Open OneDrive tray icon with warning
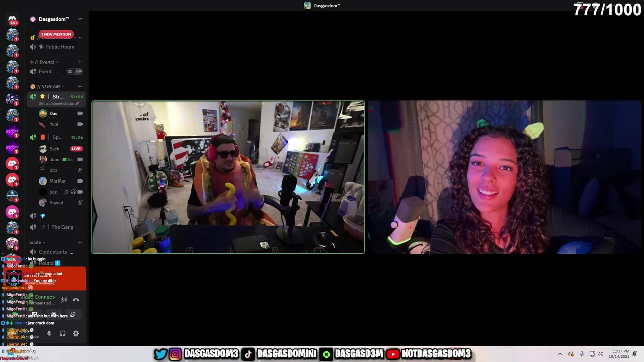This screenshot has height=362, width=644. point(571,354)
